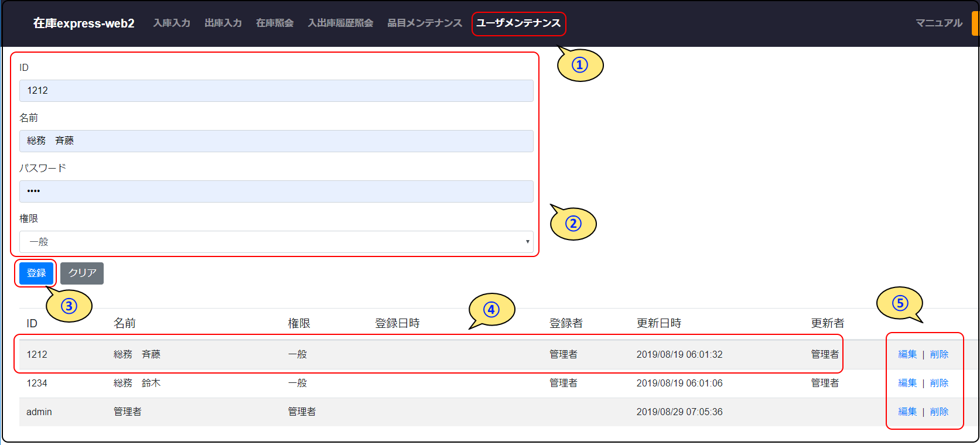Open the 入庫入力 menu item

point(172,23)
